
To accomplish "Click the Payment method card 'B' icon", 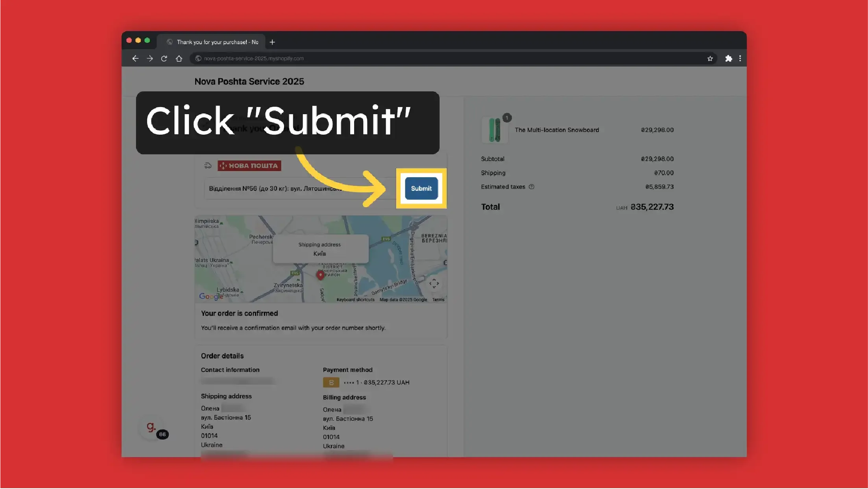I will 331,382.
